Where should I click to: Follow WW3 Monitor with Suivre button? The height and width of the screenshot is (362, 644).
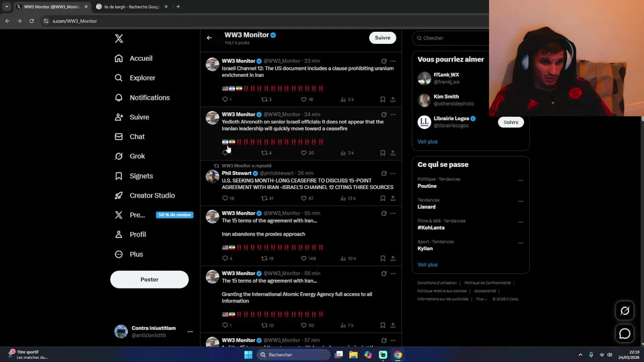pos(382,38)
